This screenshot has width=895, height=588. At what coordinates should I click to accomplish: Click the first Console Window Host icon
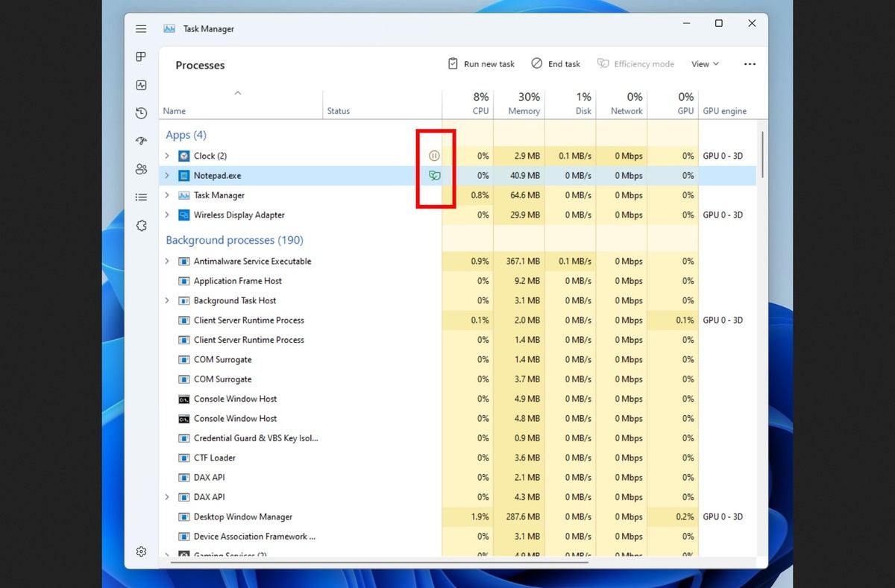click(x=184, y=399)
